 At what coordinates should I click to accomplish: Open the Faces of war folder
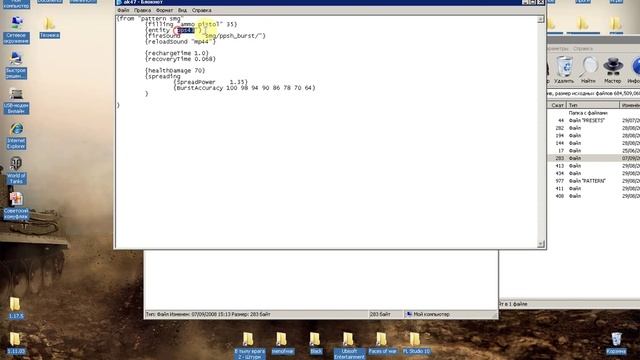pos(382,343)
